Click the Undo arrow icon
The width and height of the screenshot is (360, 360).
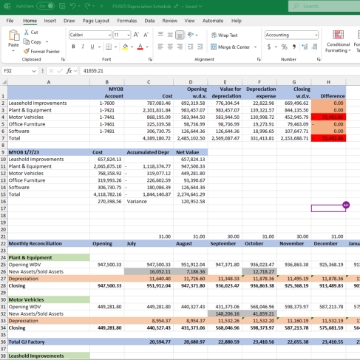[x=73, y=6]
